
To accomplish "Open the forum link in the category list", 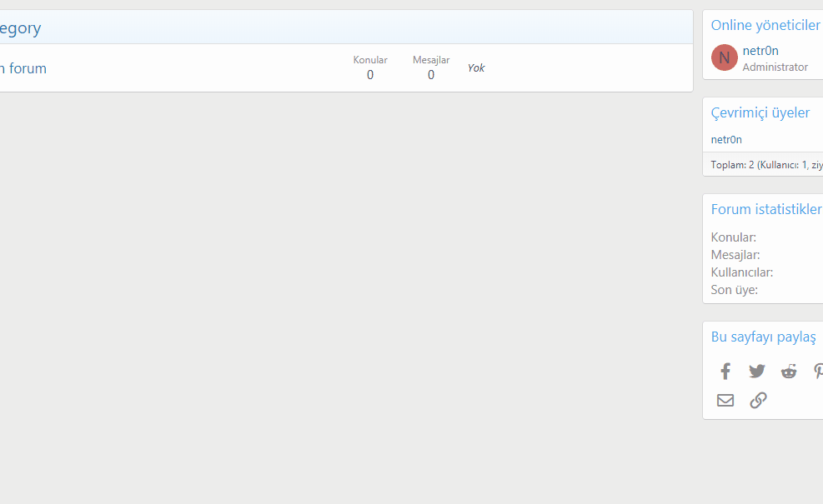I will click(x=23, y=68).
